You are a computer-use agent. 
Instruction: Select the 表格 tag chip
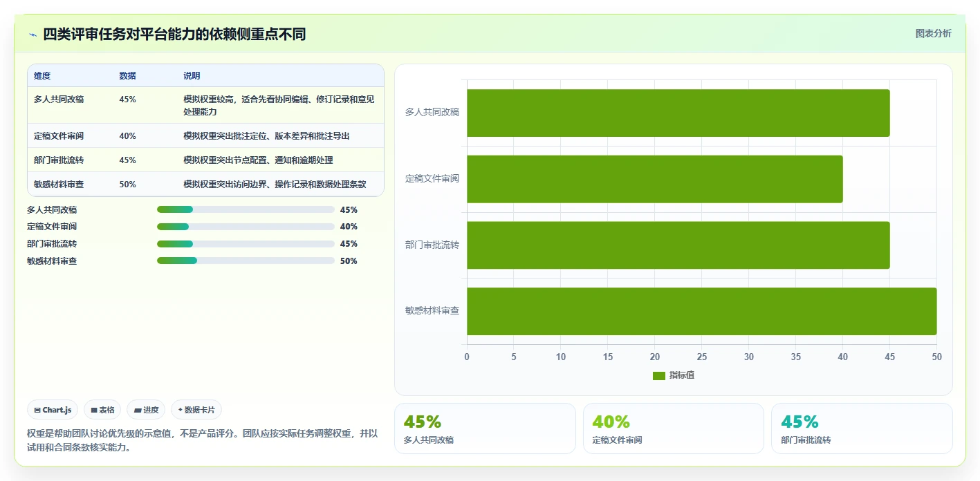[102, 410]
